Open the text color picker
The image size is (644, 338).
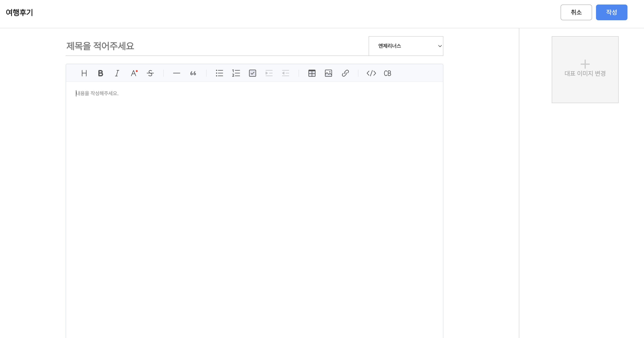(134, 73)
